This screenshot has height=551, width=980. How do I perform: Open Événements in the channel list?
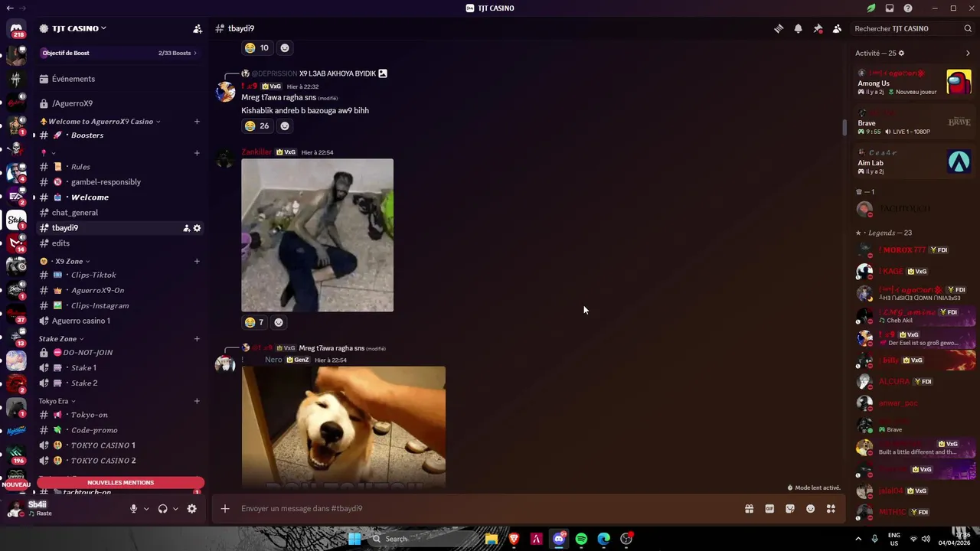[120, 79]
